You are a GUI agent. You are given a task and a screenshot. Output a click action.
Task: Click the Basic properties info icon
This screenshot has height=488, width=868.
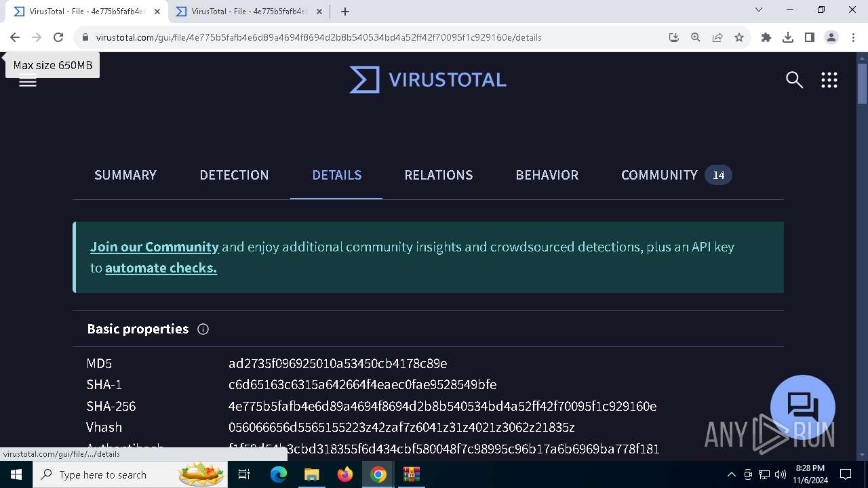203,329
